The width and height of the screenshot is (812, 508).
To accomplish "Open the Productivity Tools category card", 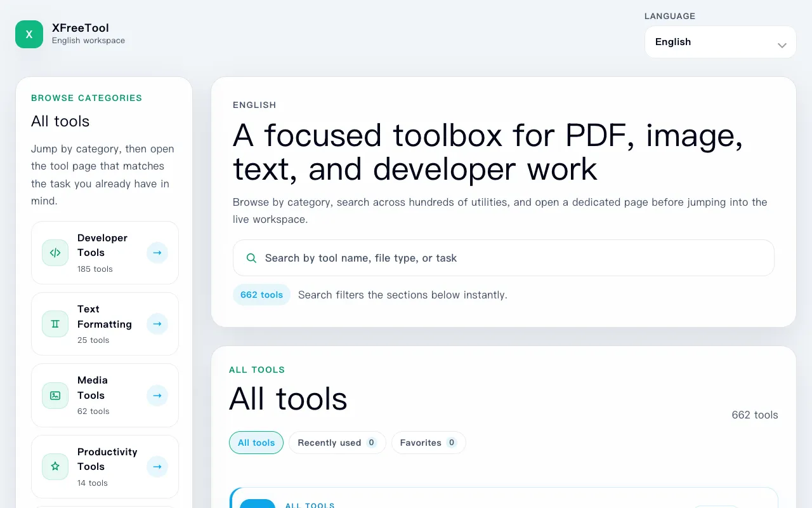I will (x=105, y=467).
